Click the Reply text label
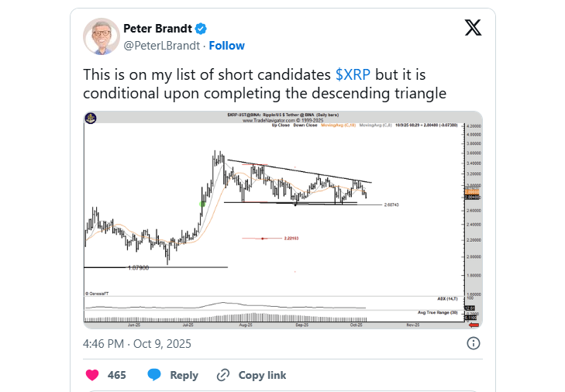Image resolution: width=565 pixels, height=392 pixels. click(x=184, y=375)
